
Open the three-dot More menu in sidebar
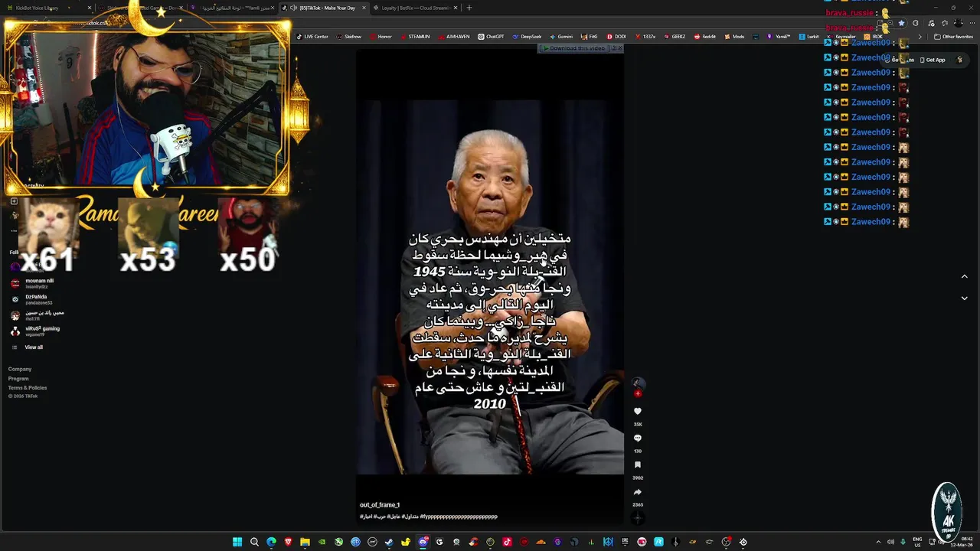[13, 230]
